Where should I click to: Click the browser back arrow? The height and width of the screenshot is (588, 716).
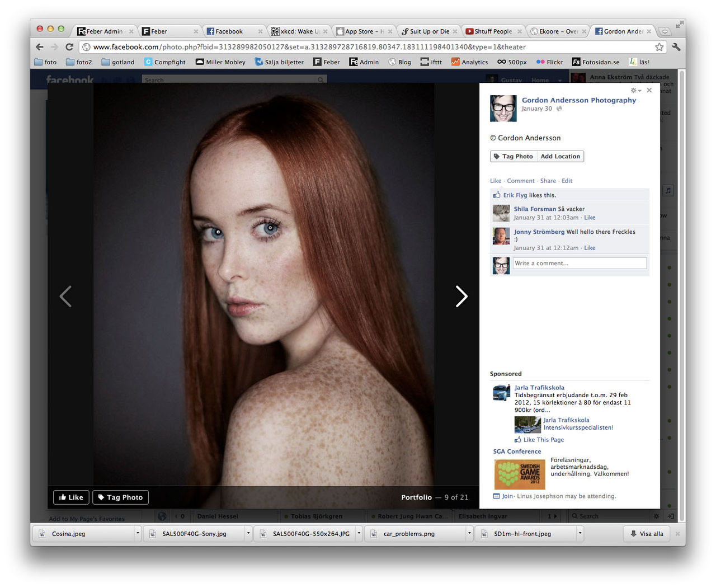click(39, 47)
